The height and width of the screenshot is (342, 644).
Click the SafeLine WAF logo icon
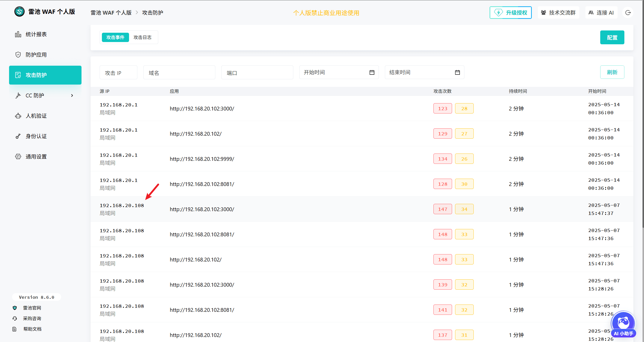point(19,12)
